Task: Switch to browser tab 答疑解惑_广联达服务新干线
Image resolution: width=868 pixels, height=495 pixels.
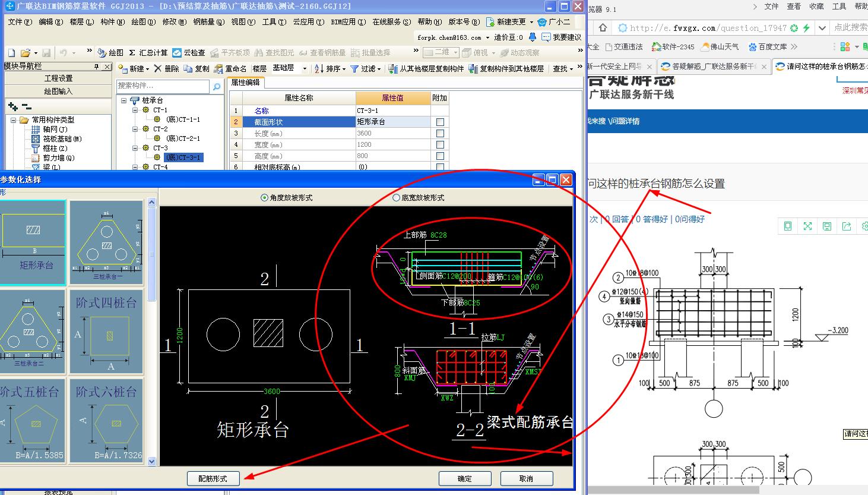Action: click(x=714, y=67)
